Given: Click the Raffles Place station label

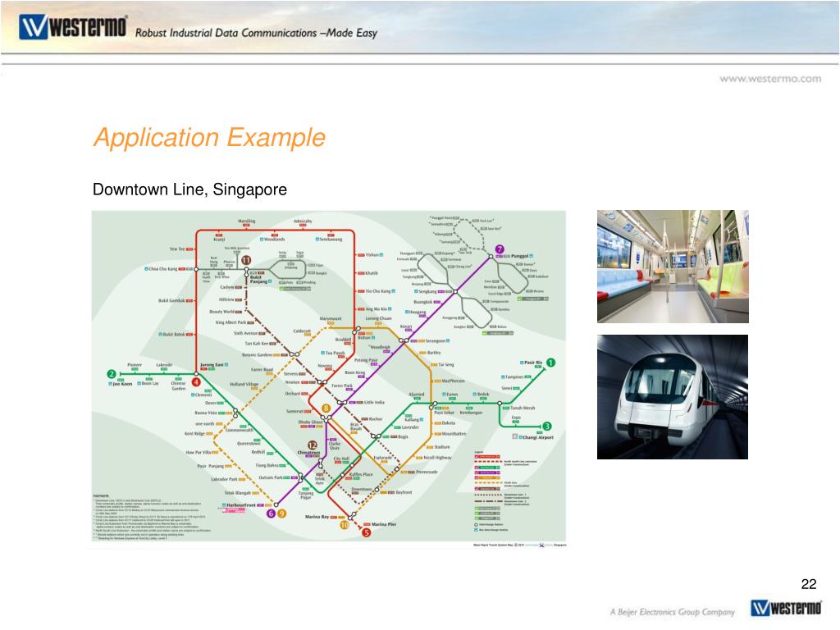Looking at the screenshot, I should pos(361,475).
